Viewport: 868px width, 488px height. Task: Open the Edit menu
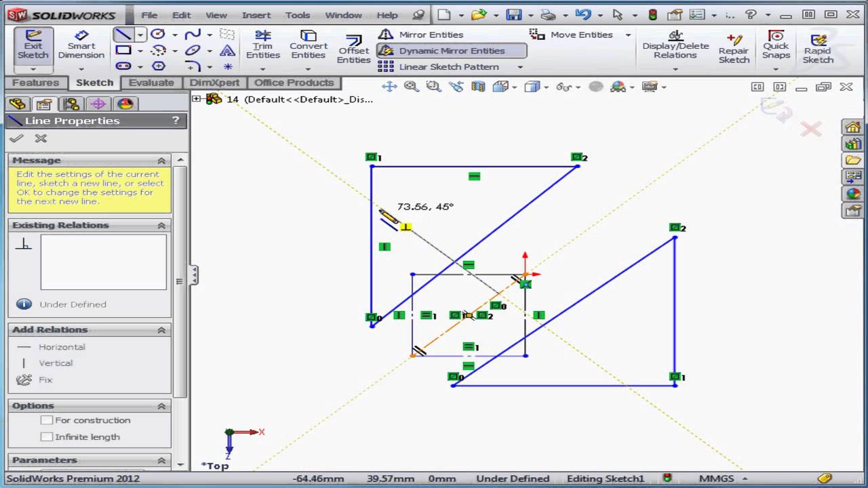point(181,15)
